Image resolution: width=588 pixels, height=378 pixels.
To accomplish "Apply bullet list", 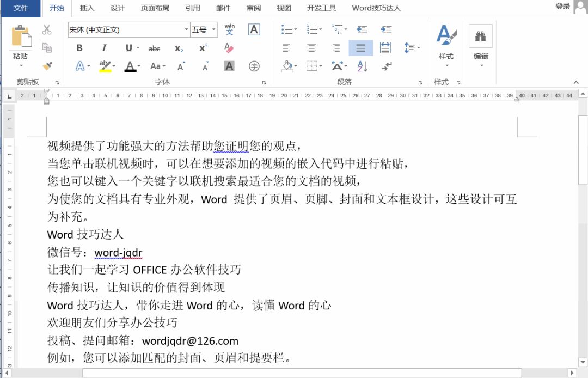I will point(289,29).
